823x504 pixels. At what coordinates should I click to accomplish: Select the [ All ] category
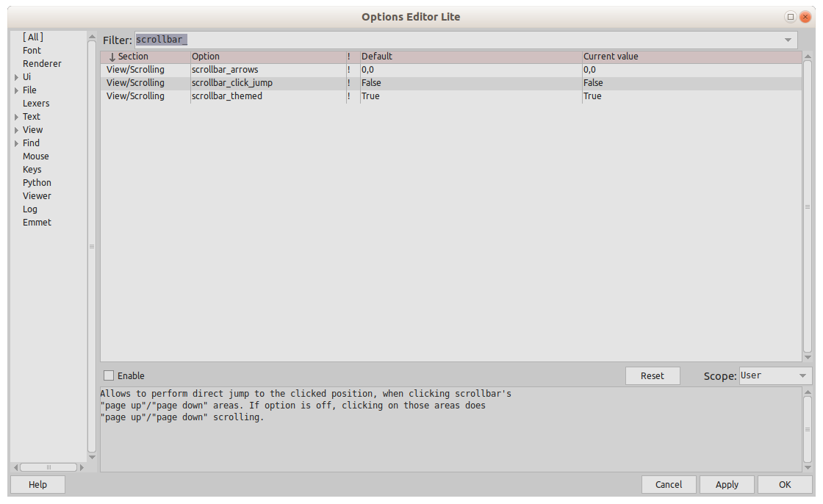pos(33,37)
